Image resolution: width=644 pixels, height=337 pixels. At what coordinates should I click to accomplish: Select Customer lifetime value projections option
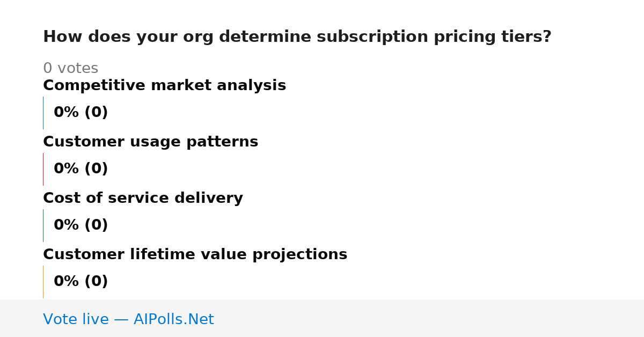[195, 254]
